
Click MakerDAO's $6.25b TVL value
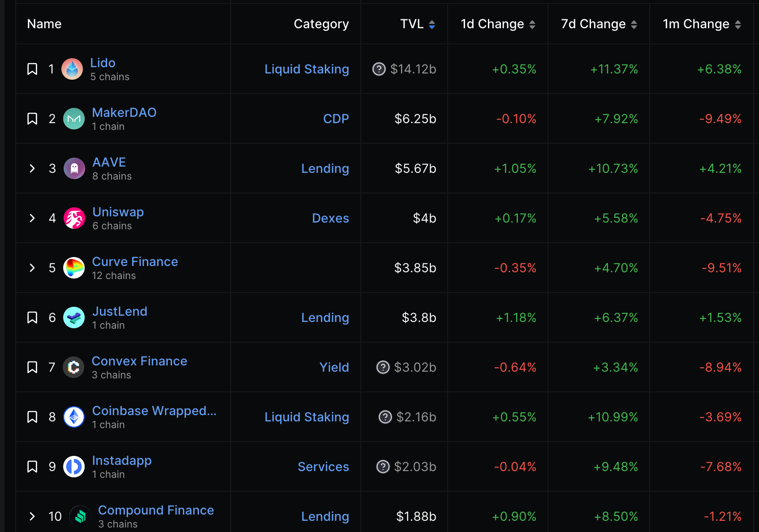coord(415,119)
